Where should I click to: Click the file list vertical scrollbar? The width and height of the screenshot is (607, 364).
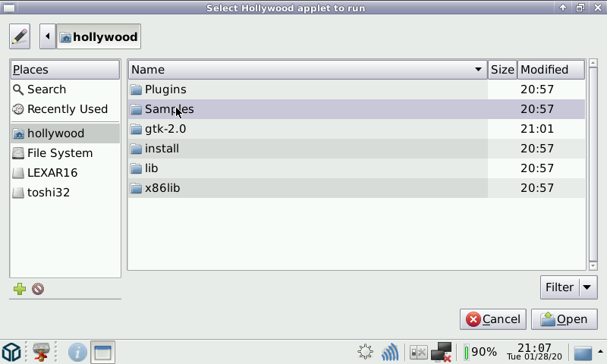point(593,167)
